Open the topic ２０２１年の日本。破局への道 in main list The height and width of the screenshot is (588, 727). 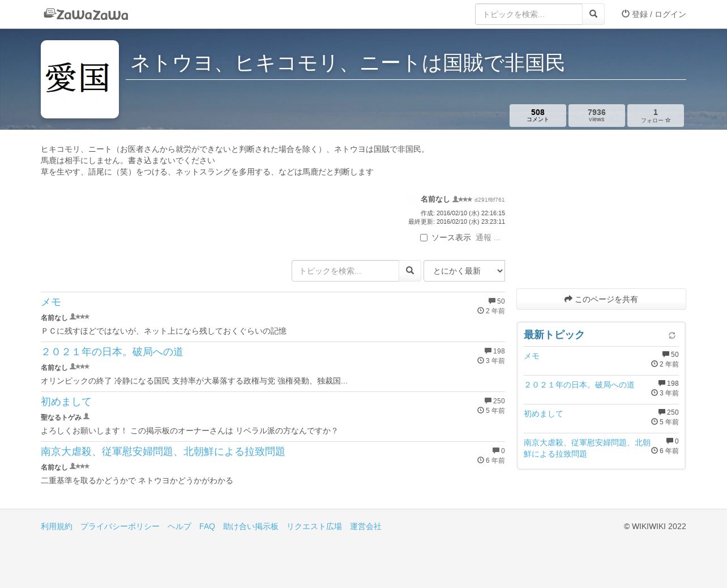(x=112, y=352)
